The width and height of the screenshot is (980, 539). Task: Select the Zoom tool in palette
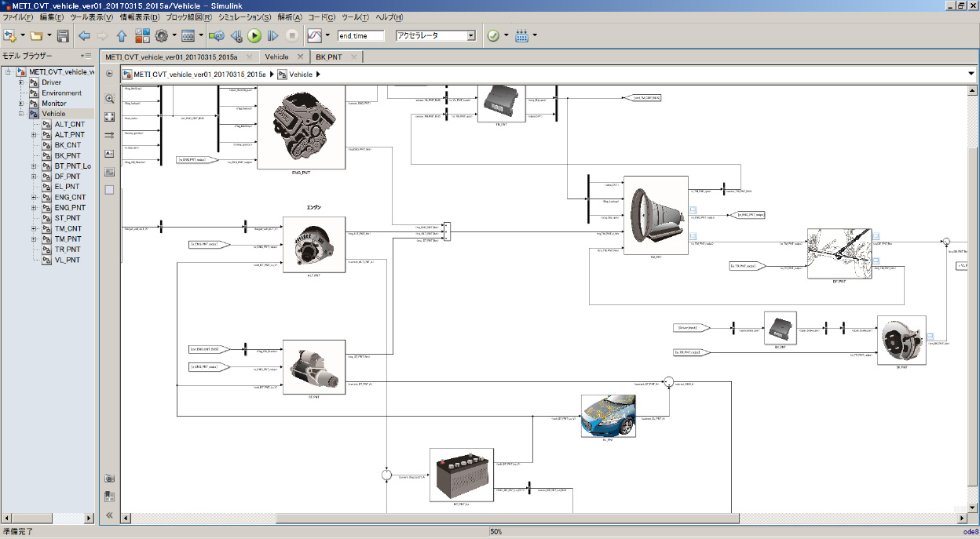pos(110,99)
